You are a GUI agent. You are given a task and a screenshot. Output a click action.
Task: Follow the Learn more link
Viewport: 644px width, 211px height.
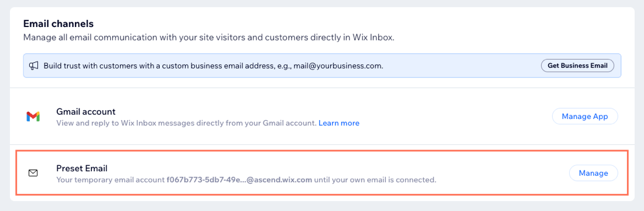coord(339,123)
